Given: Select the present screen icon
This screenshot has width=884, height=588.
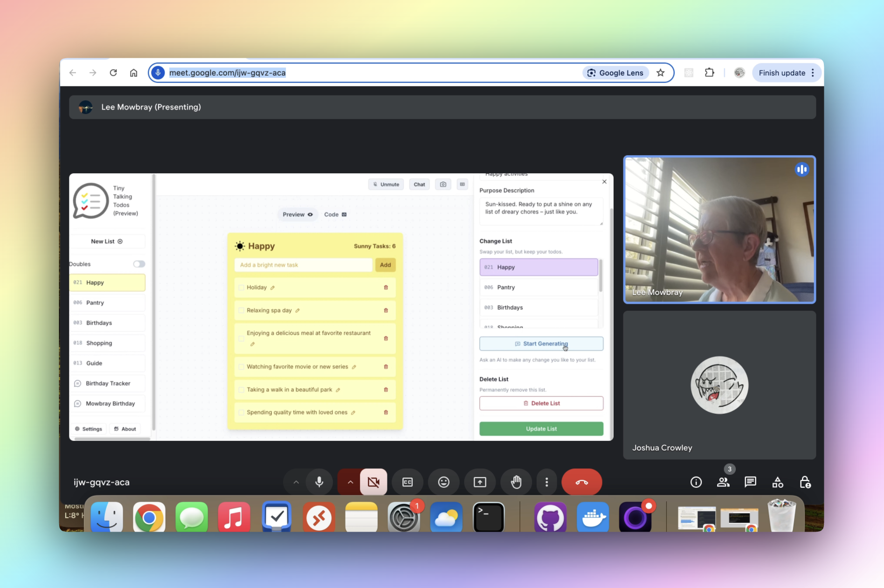Looking at the screenshot, I should pos(480,482).
